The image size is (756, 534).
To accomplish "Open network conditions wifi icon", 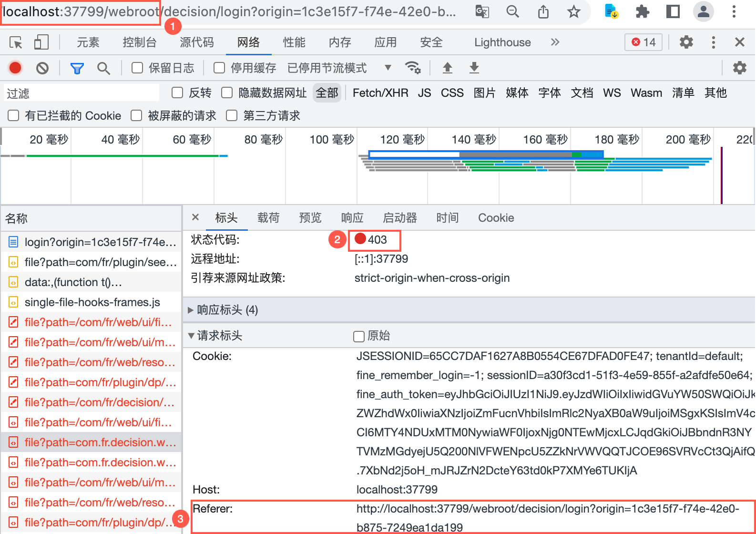I will tap(413, 68).
